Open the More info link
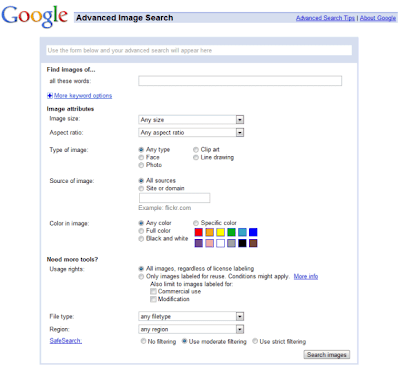The height and width of the screenshot is (366, 400). tap(306, 277)
